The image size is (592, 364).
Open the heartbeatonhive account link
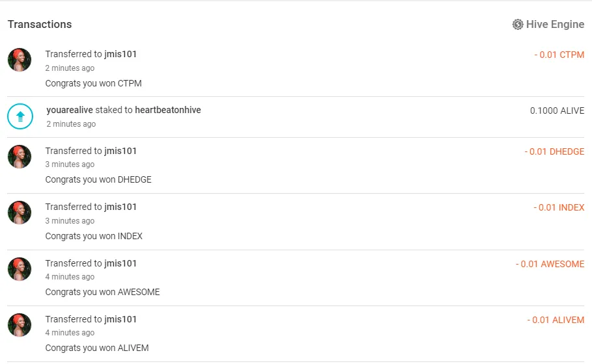[168, 110]
